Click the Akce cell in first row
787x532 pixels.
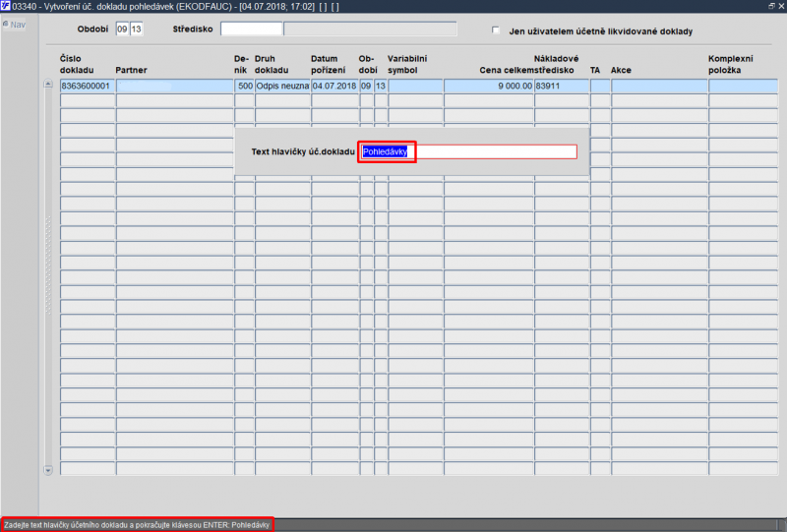coord(659,86)
